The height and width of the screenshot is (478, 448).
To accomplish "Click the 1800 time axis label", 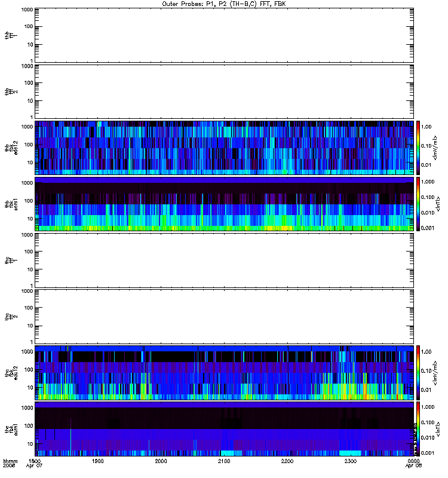I will 35,461.
